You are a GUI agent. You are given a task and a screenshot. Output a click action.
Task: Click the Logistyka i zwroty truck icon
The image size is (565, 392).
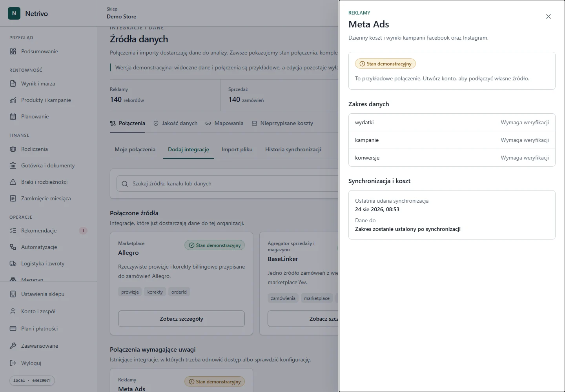click(x=13, y=263)
